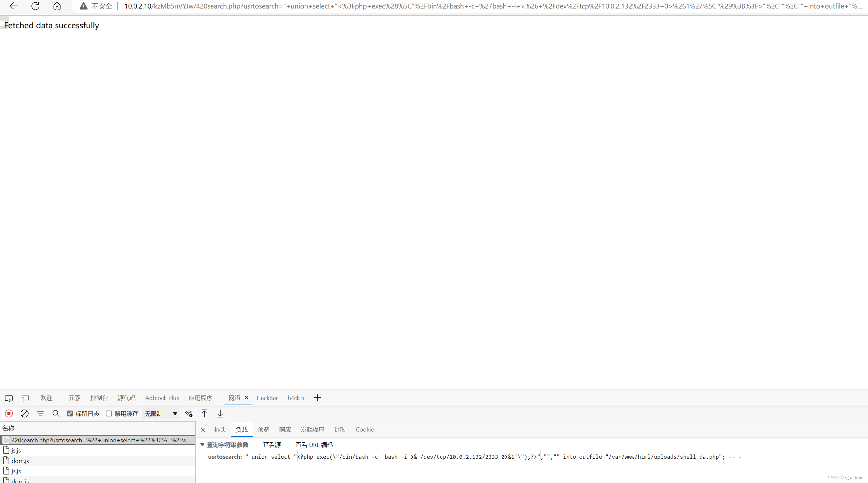
Task: Open the browser home page
Action: pyautogui.click(x=57, y=6)
